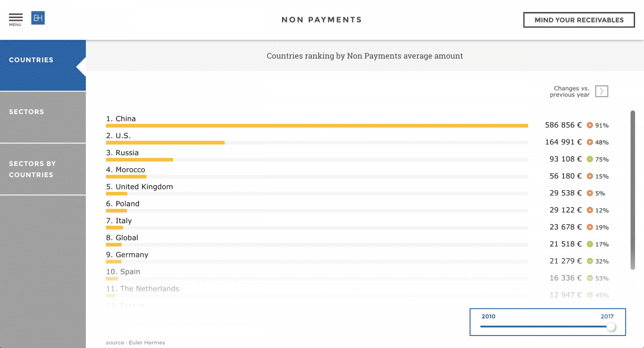Click Morocco's orange change indicator icon
Image resolution: width=644 pixels, height=348 pixels.
[589, 176]
